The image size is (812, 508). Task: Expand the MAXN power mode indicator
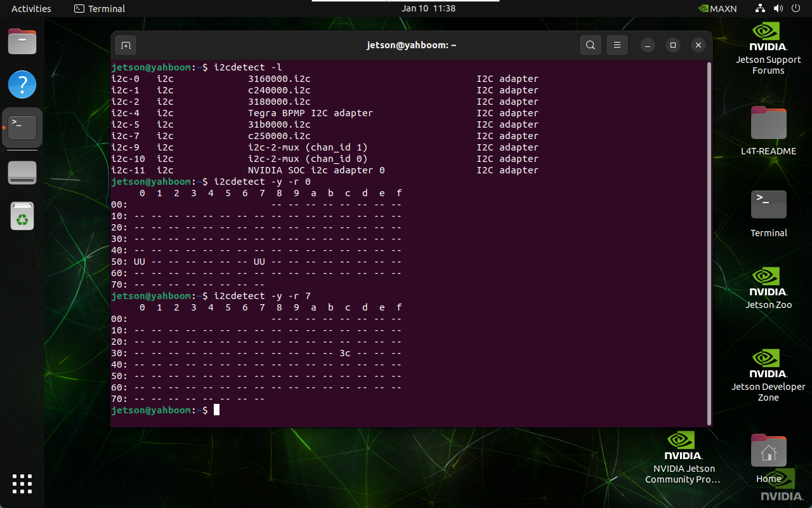717,9
